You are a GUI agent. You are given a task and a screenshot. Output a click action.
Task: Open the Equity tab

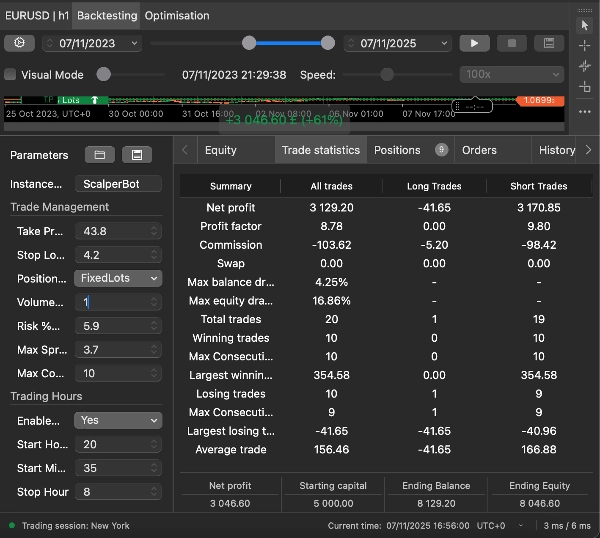point(220,150)
